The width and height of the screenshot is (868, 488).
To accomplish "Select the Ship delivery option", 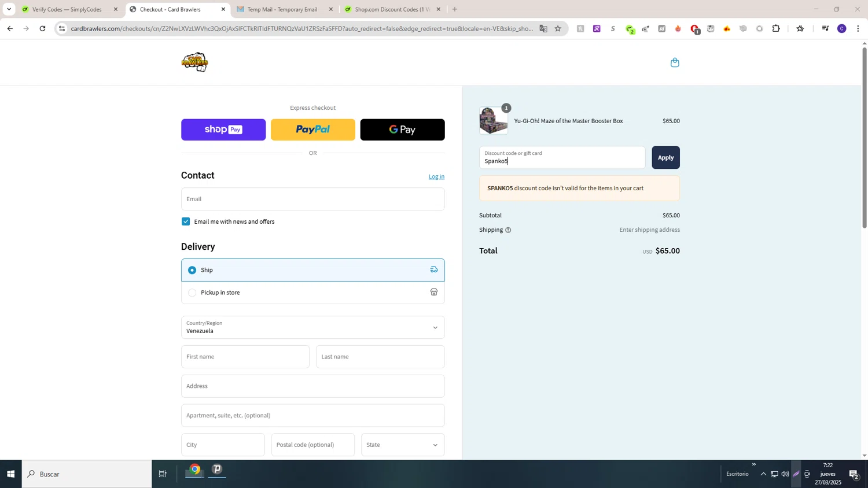I will (312, 270).
